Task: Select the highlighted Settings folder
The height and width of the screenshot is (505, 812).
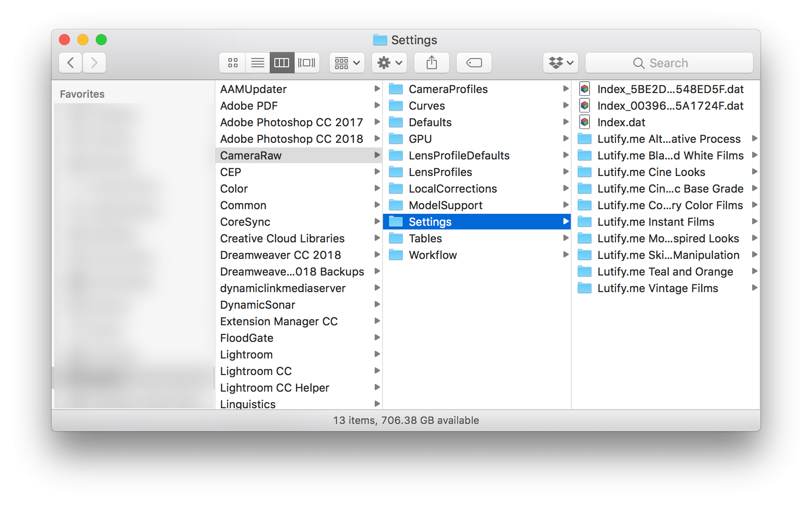Action: click(477, 222)
